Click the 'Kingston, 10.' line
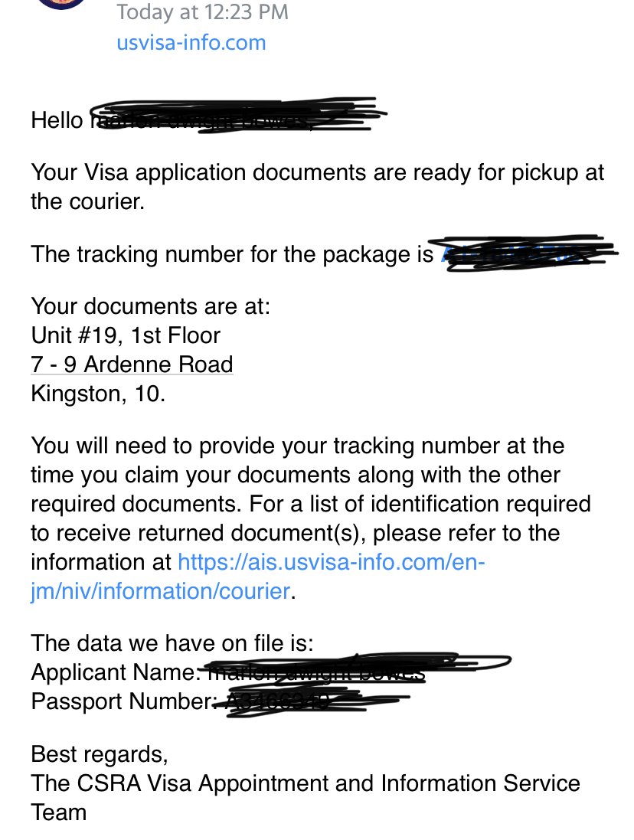Screen dimensions: 634x840 coord(98,394)
